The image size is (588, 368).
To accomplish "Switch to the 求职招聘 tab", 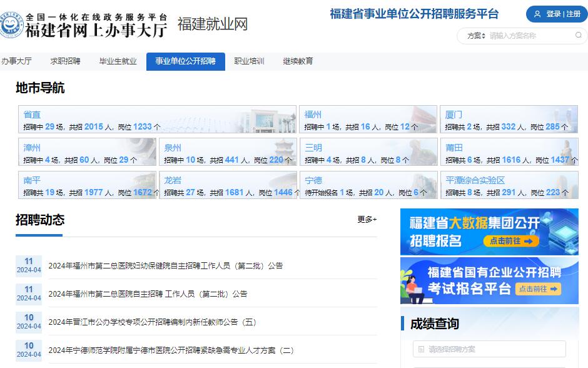I will click(x=64, y=61).
